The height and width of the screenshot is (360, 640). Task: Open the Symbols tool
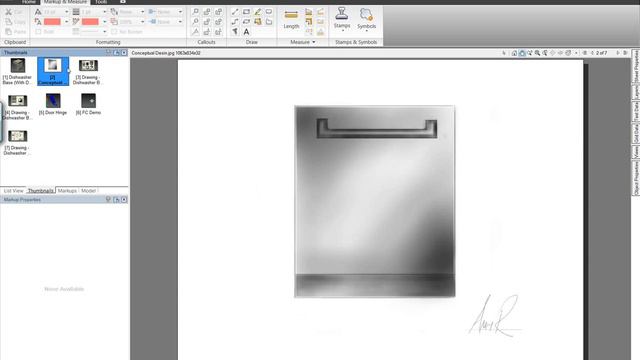(x=366, y=19)
